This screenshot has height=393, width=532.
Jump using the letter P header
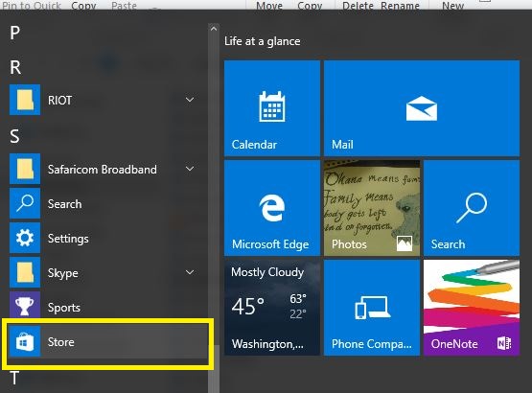(x=15, y=34)
